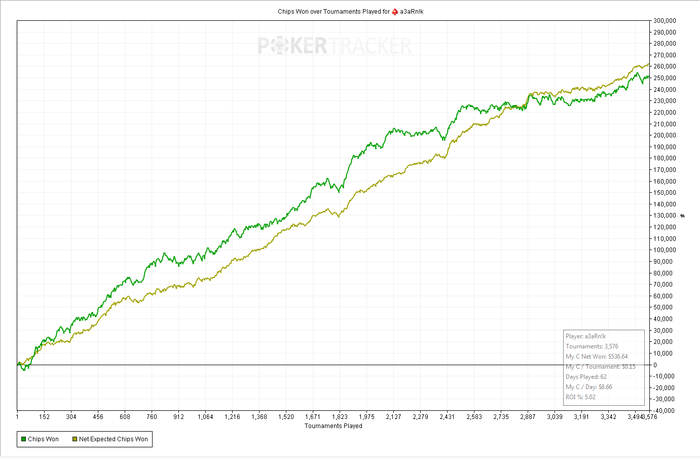Click the 304 x-axis tick label
This screenshot has width=700, height=458.
pyautogui.click(x=71, y=417)
